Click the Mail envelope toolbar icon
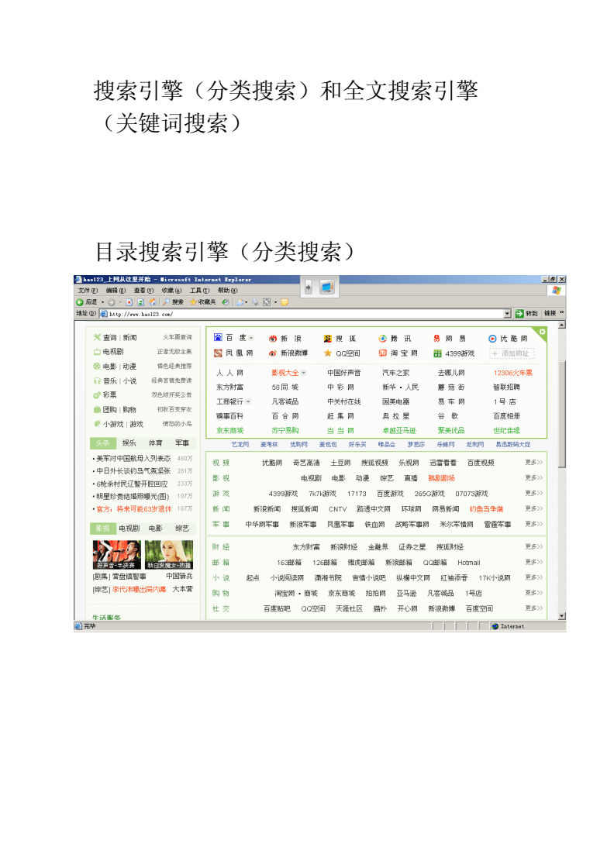 pos(240,302)
